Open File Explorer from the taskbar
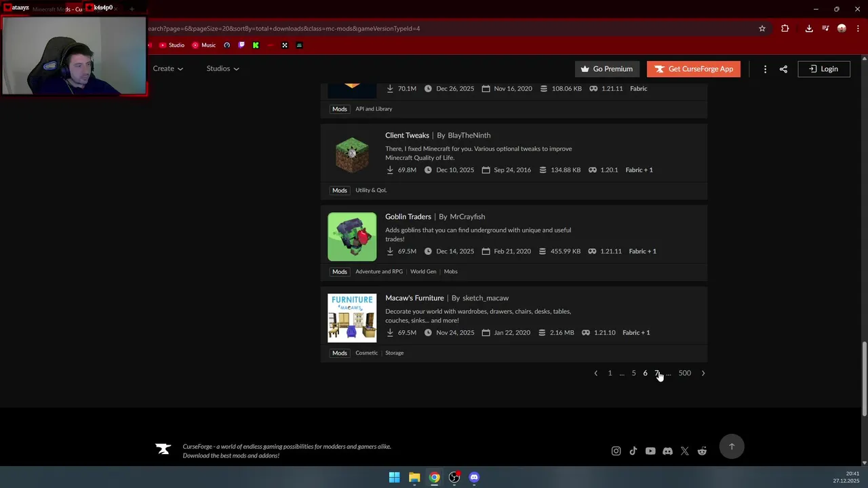868x488 pixels. click(414, 477)
